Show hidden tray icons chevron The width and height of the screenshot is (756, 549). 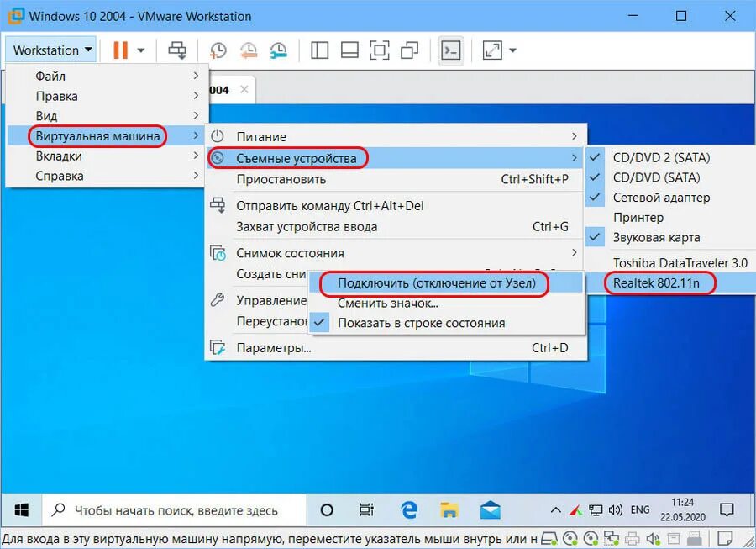pos(555,510)
